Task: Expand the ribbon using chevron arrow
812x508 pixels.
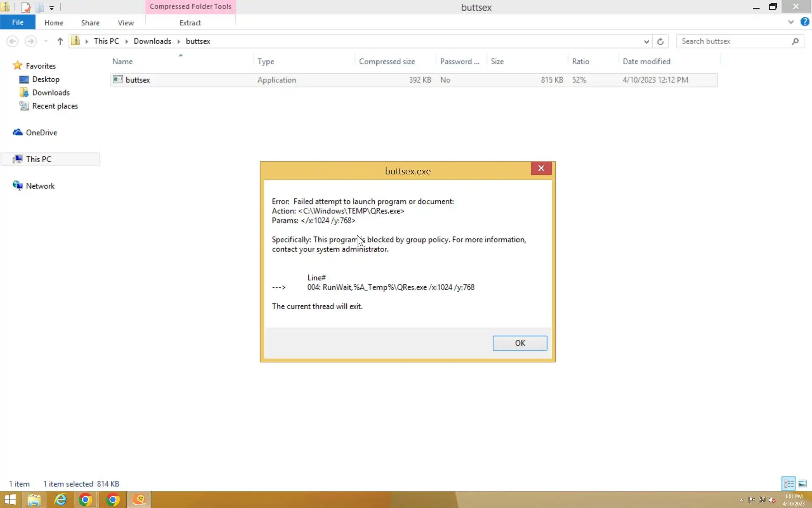Action: (x=791, y=22)
